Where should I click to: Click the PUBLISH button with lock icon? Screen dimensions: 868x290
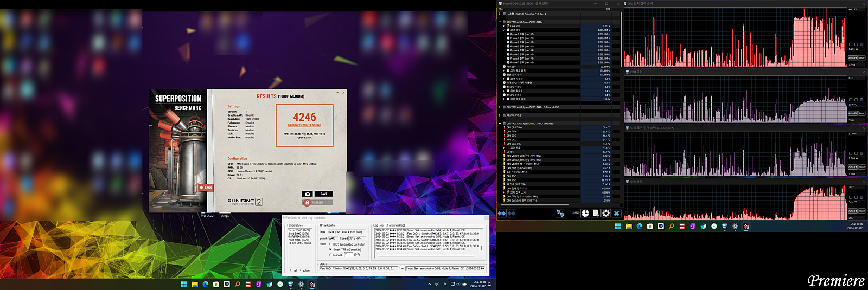(x=317, y=202)
